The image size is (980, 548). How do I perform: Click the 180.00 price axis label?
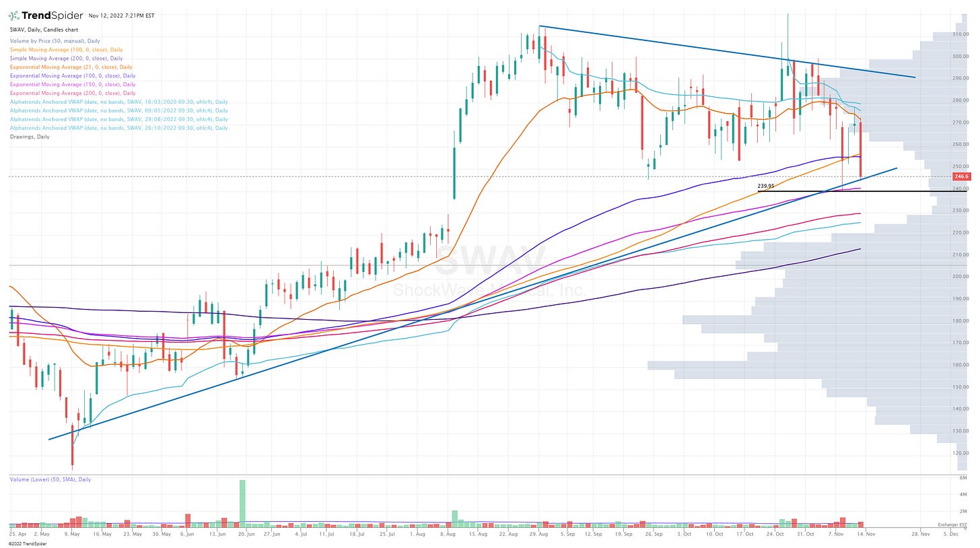pyautogui.click(x=960, y=320)
